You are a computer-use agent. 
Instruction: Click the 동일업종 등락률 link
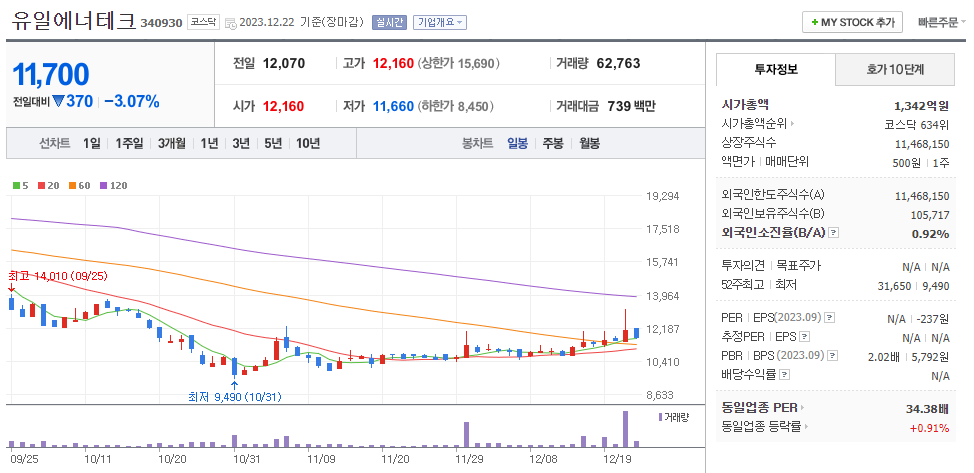pyautogui.click(x=760, y=427)
